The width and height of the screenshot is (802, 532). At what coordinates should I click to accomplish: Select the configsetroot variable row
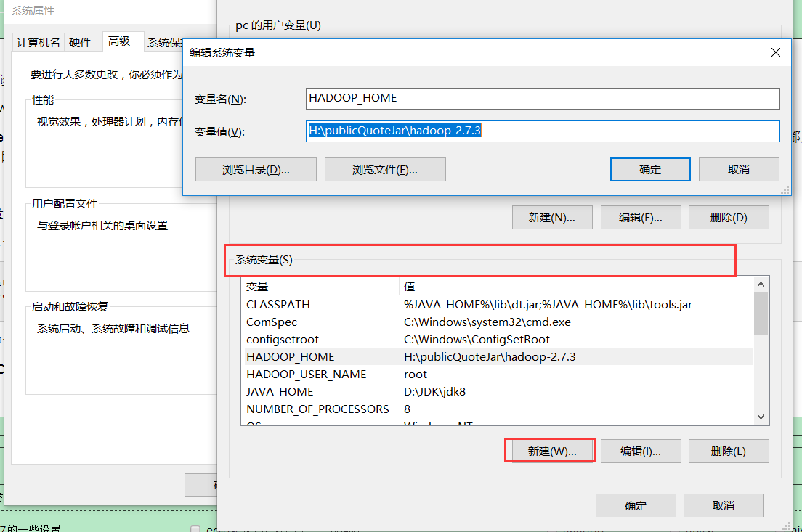point(498,340)
